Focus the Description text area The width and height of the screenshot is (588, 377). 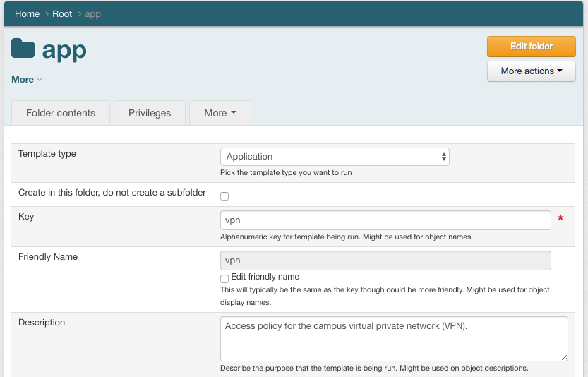pos(393,339)
